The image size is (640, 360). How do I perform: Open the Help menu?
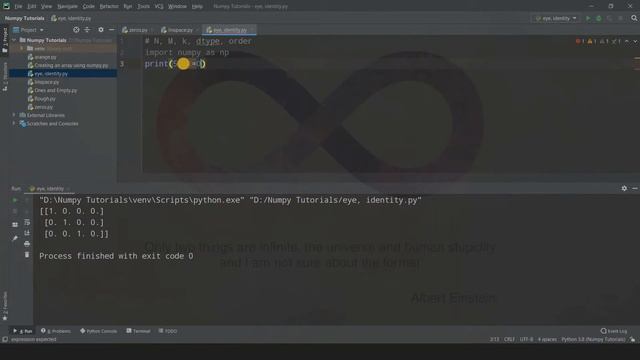point(197,7)
